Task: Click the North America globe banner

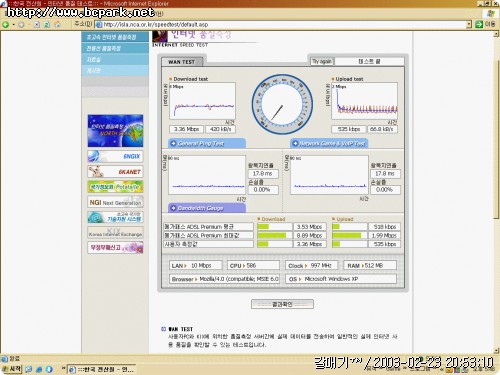Action: tap(115, 131)
